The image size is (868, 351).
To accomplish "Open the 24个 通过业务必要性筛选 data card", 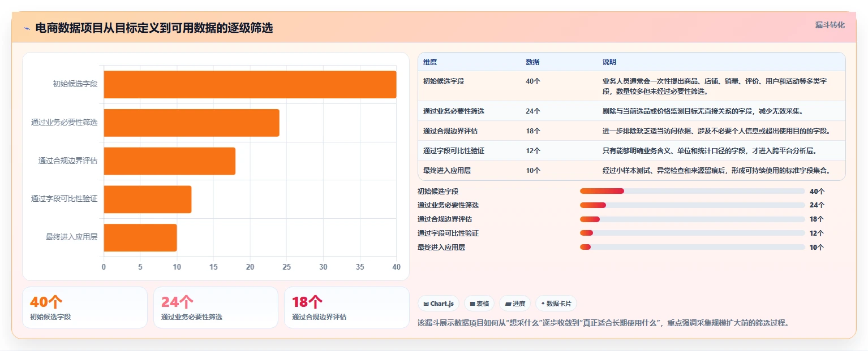I will (216, 307).
